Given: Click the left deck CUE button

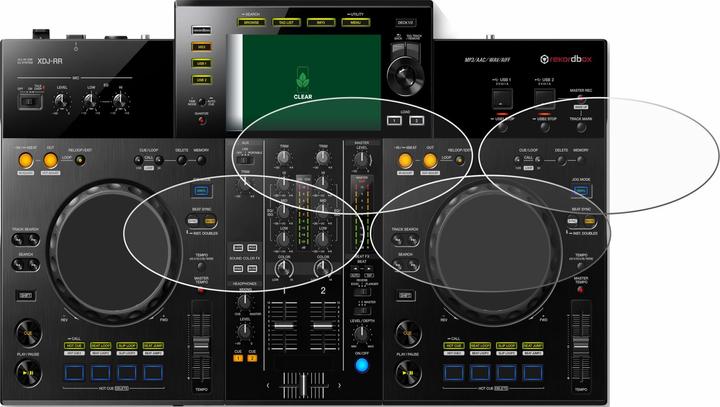Looking at the screenshot, I should coord(28,333).
